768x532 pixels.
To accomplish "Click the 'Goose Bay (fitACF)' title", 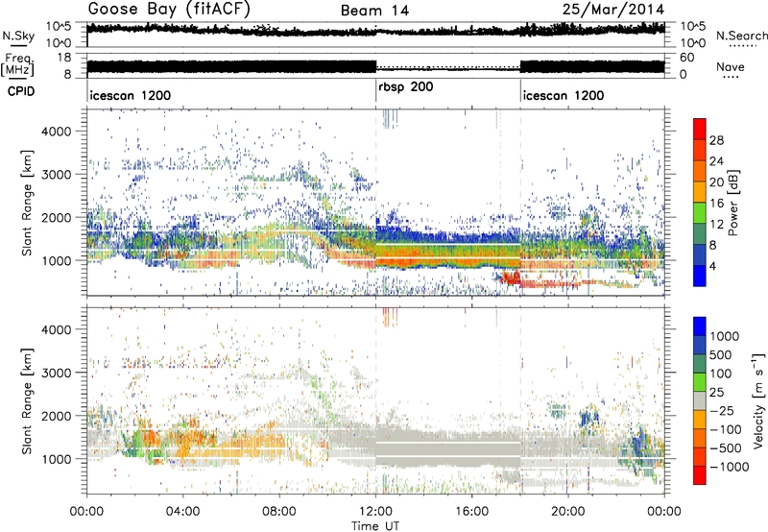I will 169,10.
